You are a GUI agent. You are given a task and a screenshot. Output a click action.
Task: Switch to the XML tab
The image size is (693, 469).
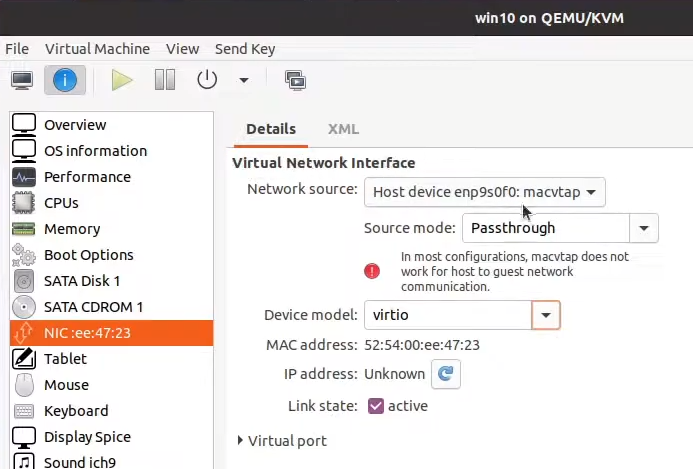[x=343, y=129]
